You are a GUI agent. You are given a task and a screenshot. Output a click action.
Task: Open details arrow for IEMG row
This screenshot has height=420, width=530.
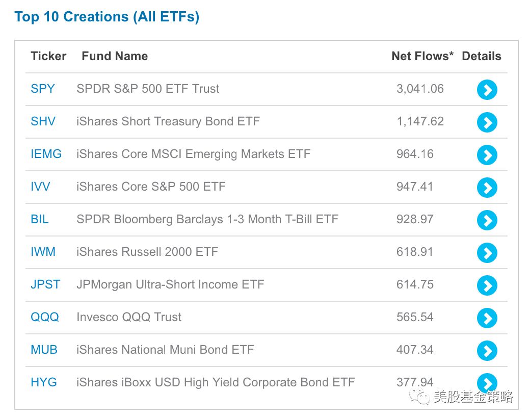[487, 155]
